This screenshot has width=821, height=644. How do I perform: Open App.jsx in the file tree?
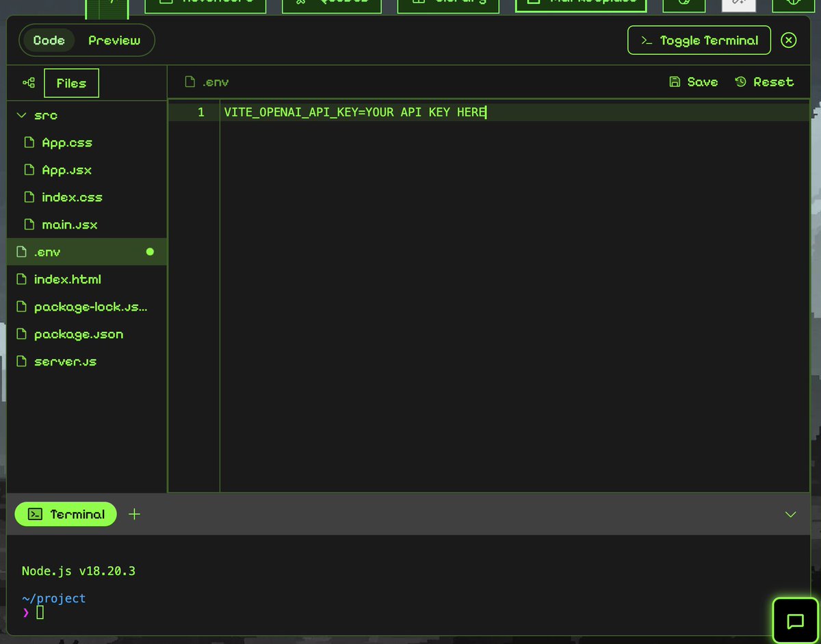point(87,170)
